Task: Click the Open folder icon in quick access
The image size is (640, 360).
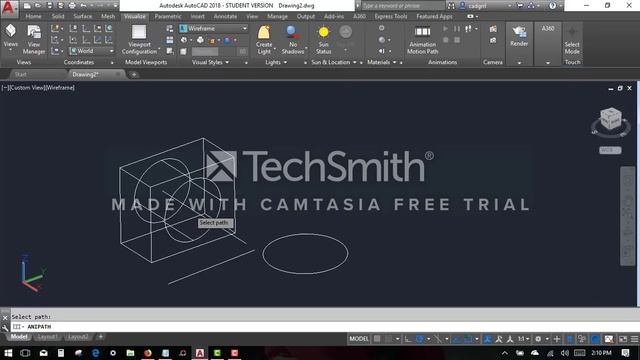Action: click(x=38, y=6)
